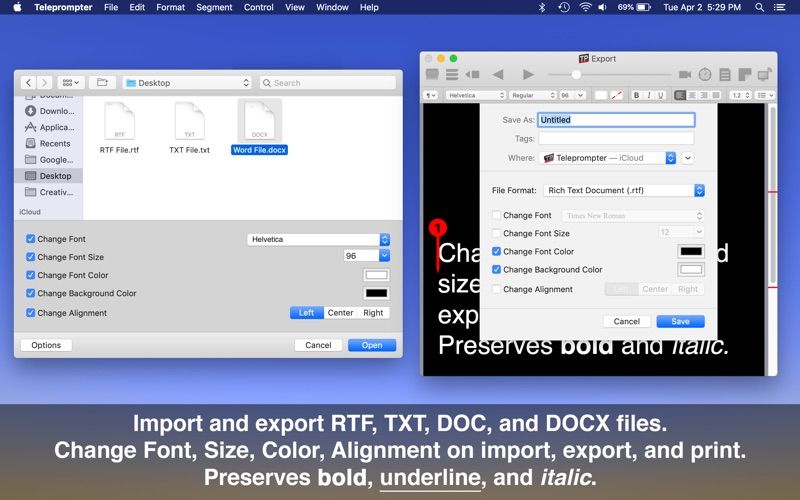The height and width of the screenshot is (500, 800).
Task: Open the File Format Rich Text Document popup
Action: point(624,190)
